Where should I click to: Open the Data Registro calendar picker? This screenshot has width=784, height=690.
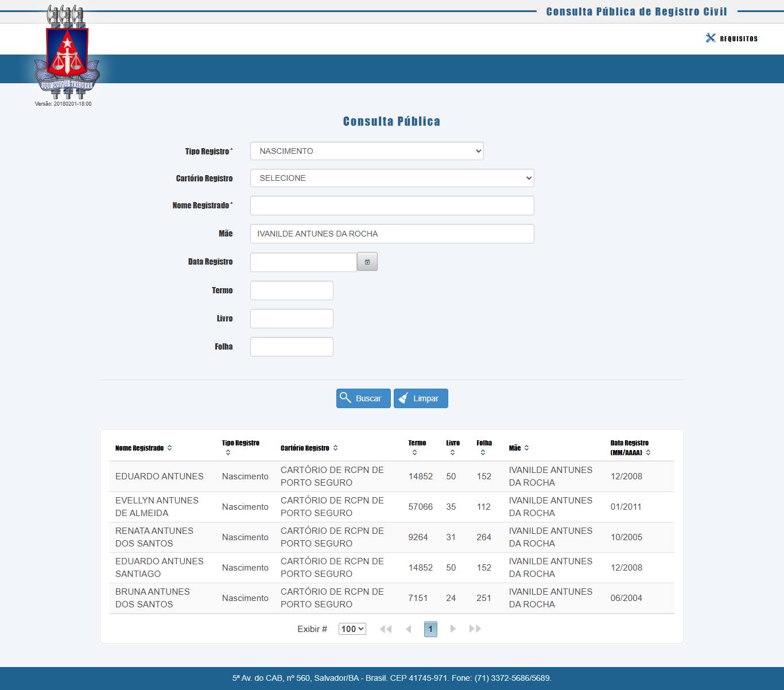tap(367, 262)
